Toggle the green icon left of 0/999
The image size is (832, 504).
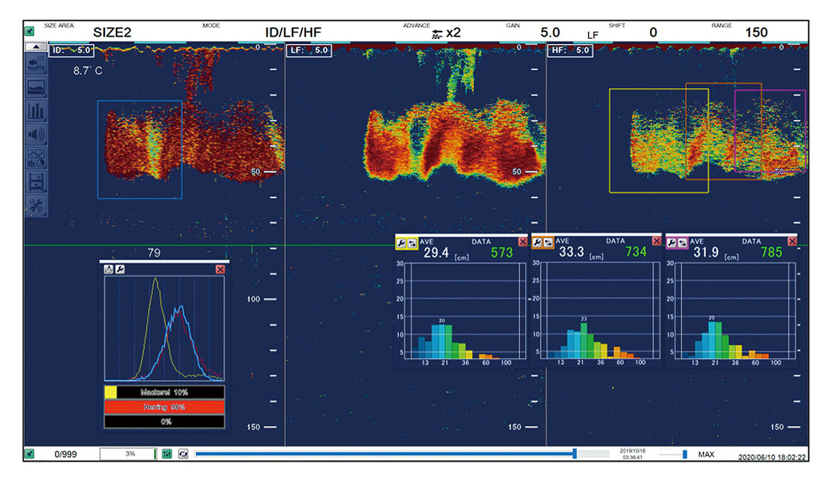click(30, 454)
